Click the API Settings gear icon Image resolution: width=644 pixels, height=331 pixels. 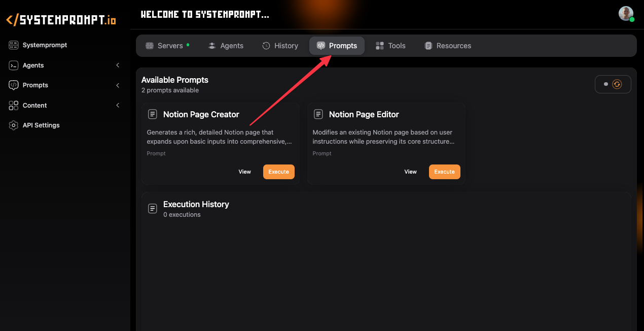[x=14, y=125]
